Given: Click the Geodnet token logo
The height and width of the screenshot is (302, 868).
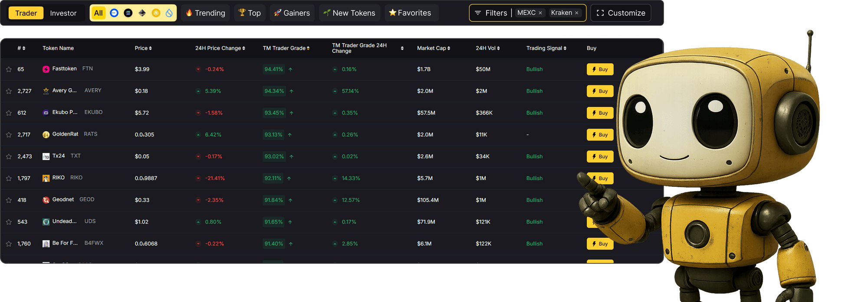Looking at the screenshot, I should (46, 200).
